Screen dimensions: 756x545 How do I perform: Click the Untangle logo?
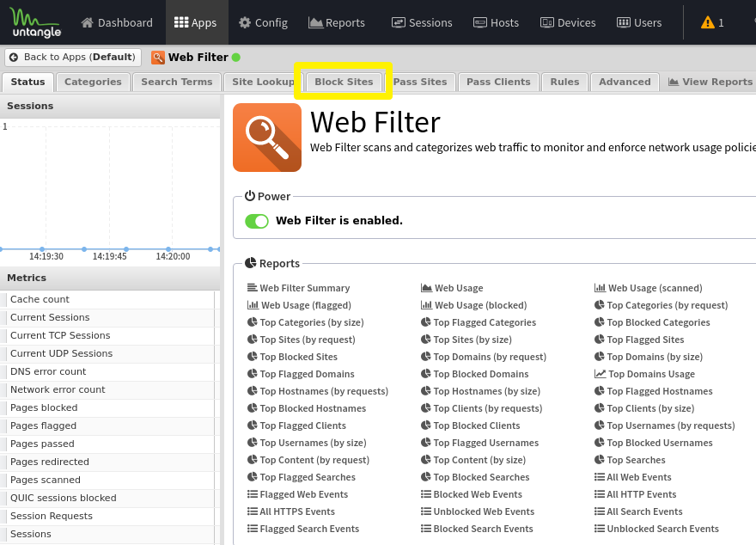36,22
